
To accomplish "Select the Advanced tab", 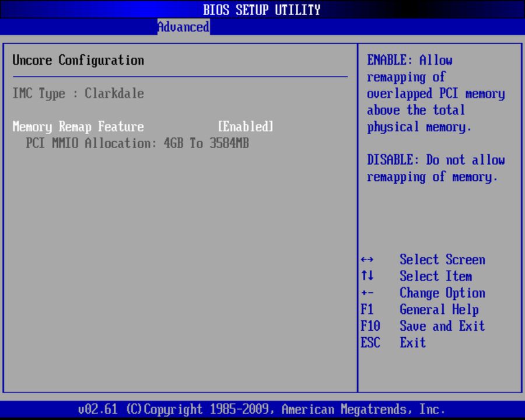I will [x=184, y=27].
